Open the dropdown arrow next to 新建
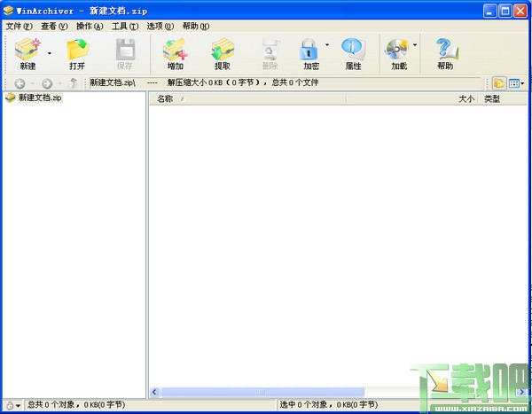Viewport: 532px width, 414px height. click(50, 53)
